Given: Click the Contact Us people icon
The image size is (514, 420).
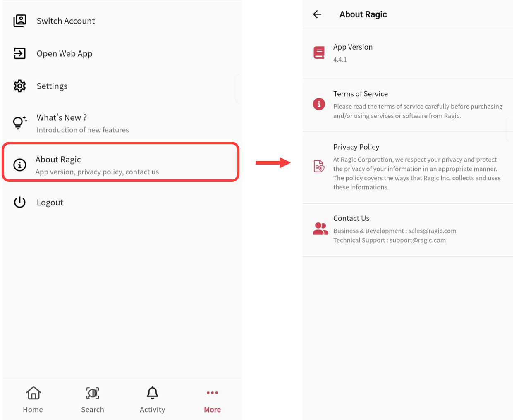Looking at the screenshot, I should tap(320, 229).
